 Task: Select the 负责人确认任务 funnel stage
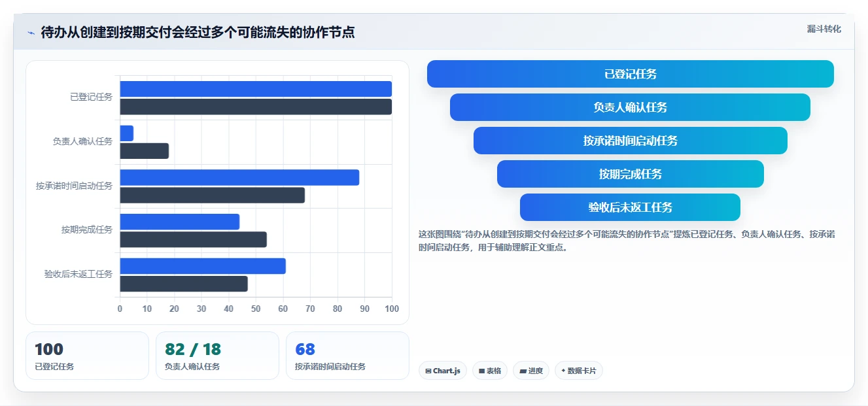pos(631,107)
